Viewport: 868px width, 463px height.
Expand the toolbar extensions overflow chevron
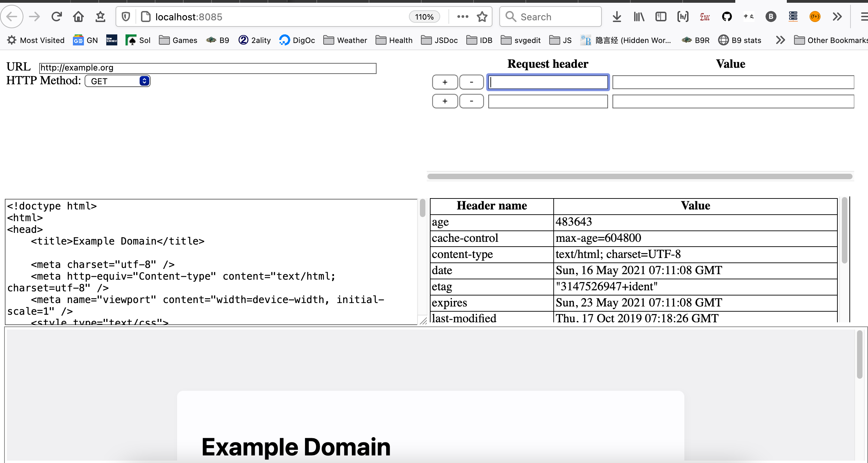(x=837, y=17)
